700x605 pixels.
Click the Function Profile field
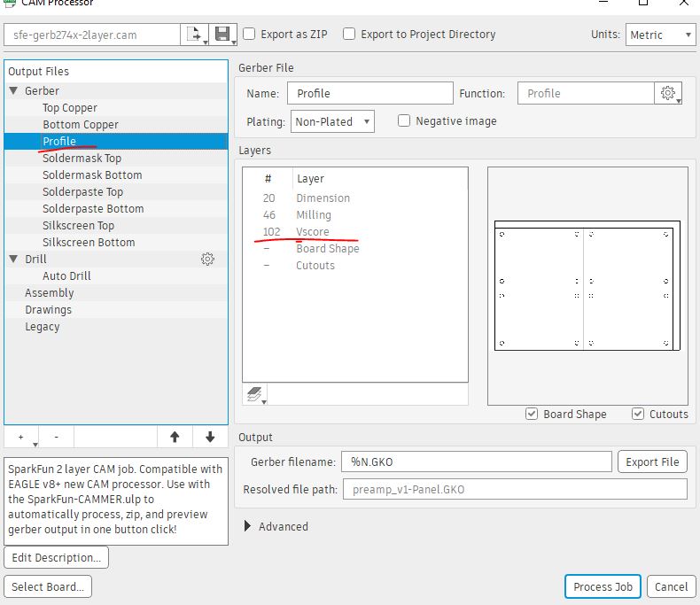[586, 93]
